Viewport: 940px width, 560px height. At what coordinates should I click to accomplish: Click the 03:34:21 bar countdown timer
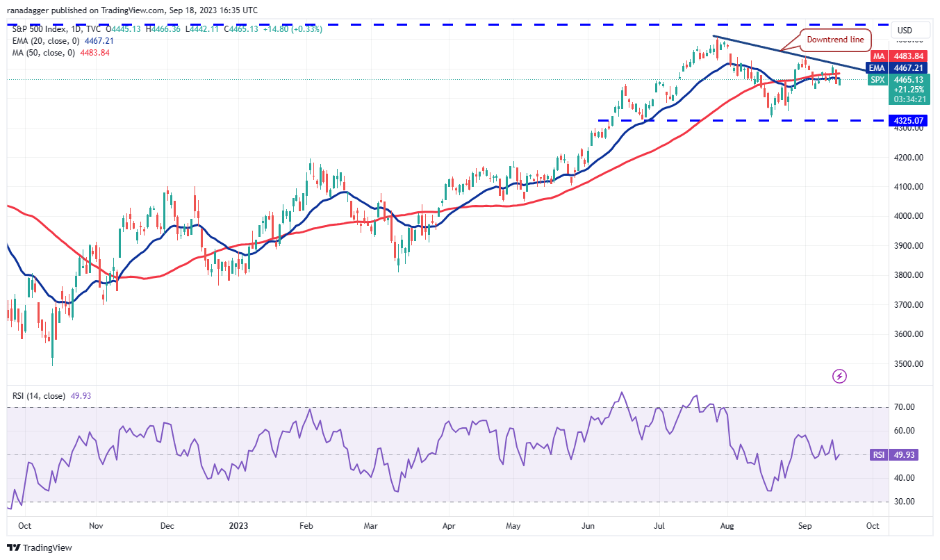pos(911,99)
